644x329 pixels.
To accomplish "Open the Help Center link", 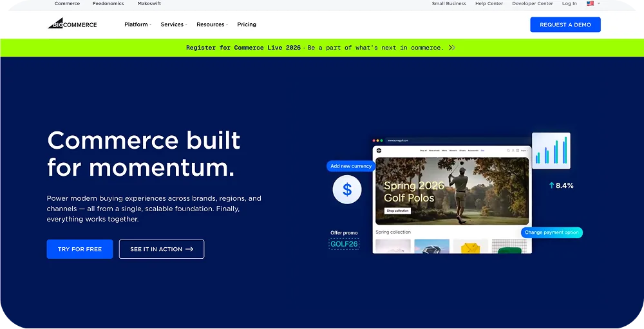I will 489,4.
